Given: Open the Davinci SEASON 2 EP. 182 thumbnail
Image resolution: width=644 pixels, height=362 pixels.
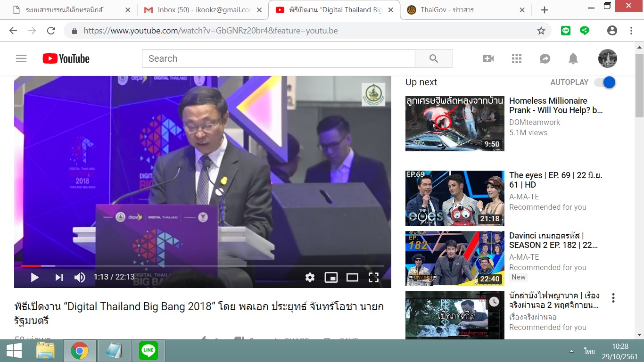Looking at the screenshot, I should point(455,259).
